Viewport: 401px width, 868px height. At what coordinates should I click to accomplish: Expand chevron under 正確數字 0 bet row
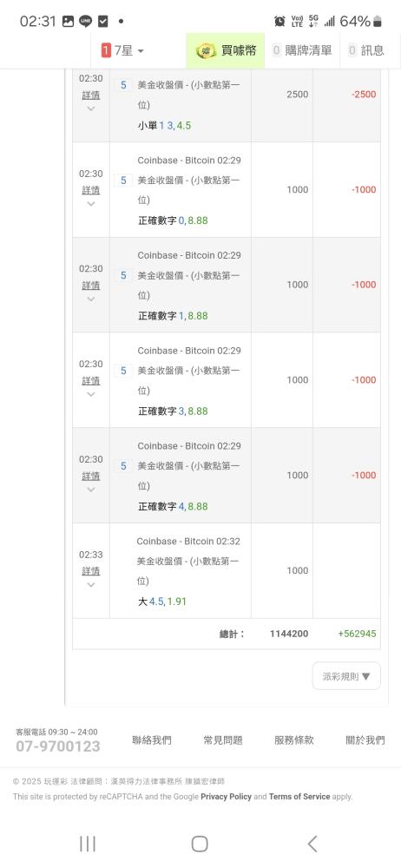click(x=91, y=204)
